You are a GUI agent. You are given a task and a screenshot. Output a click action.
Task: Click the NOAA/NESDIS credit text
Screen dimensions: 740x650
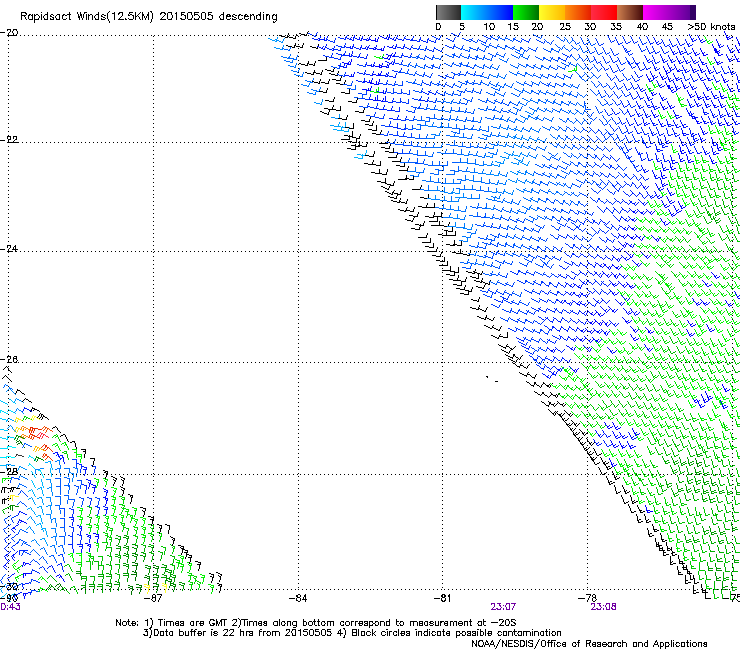click(589, 644)
